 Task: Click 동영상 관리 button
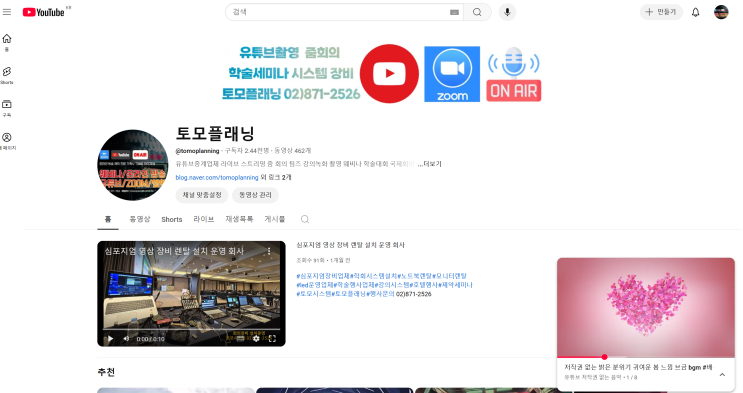(x=255, y=195)
